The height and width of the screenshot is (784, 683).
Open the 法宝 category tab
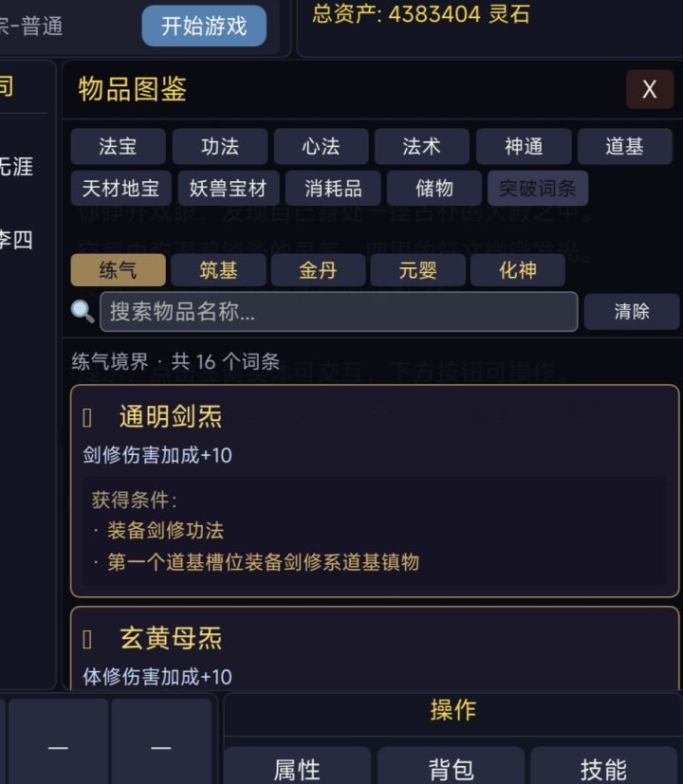click(118, 147)
